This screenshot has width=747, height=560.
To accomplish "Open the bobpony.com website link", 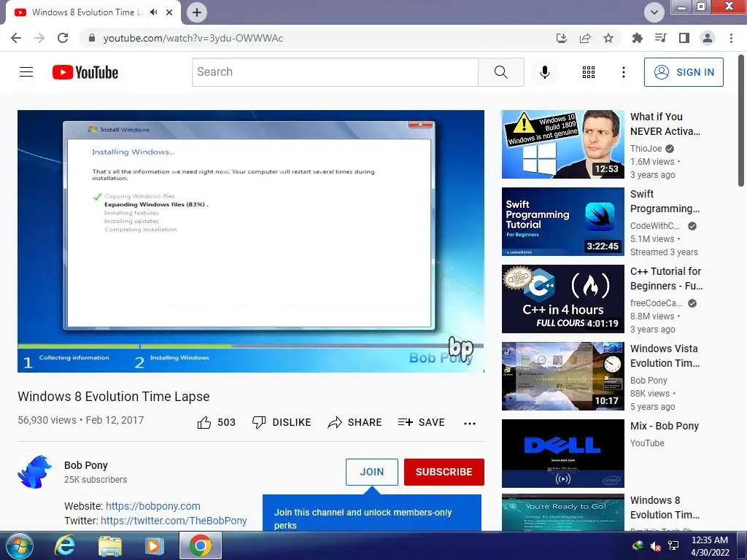I will [x=153, y=506].
